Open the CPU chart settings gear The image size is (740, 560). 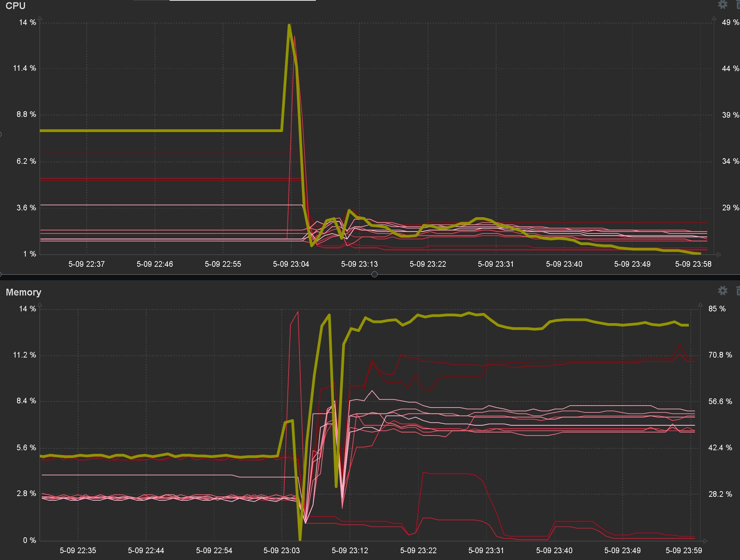point(723,5)
